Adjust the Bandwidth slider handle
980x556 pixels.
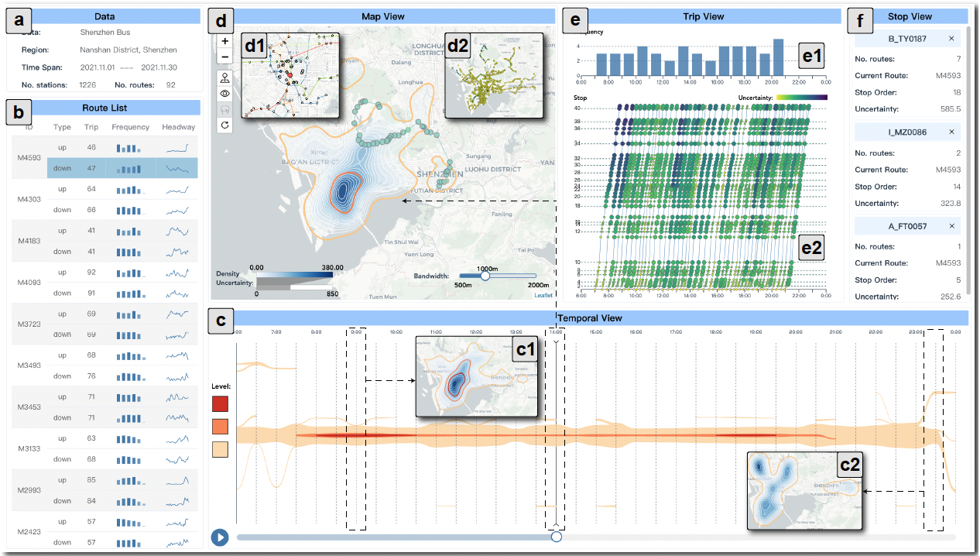tap(485, 275)
